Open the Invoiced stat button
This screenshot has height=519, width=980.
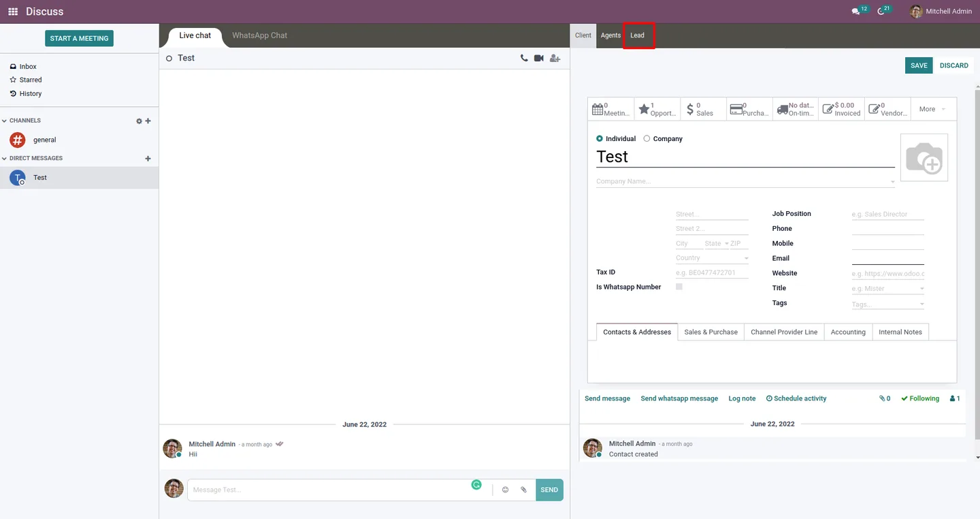point(842,109)
